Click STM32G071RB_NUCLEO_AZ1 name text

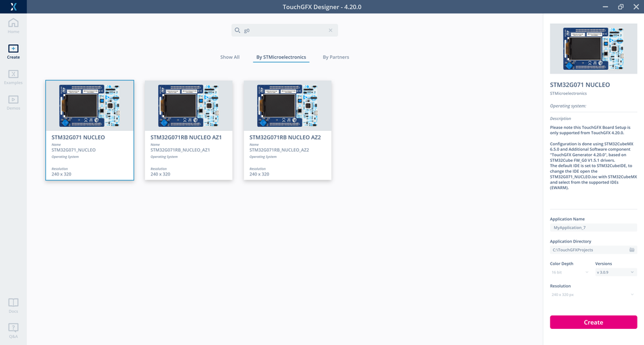[x=180, y=150]
